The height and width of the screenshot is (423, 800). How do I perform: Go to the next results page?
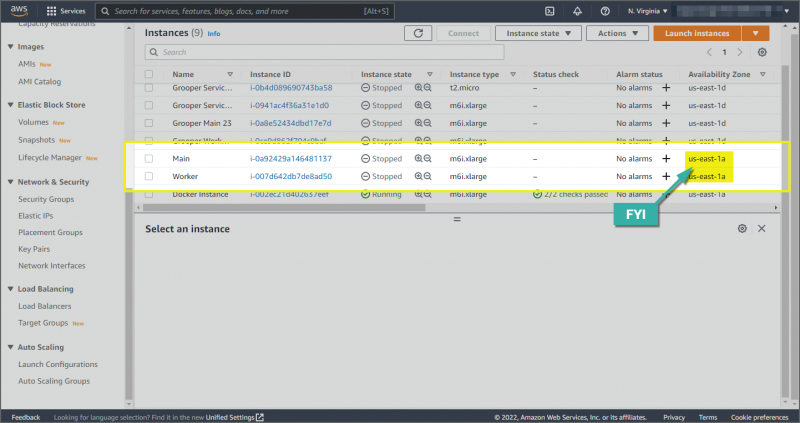click(740, 52)
